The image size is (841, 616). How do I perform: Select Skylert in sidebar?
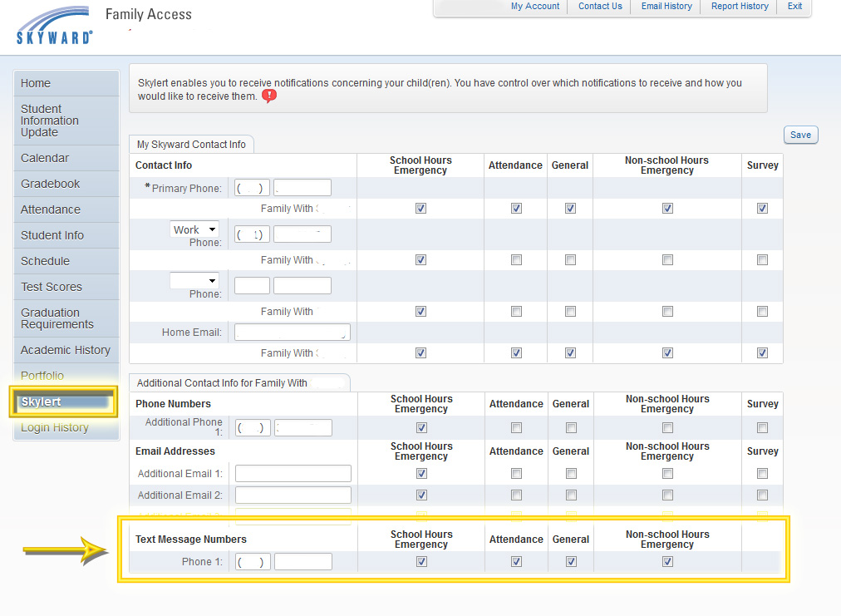[64, 402]
